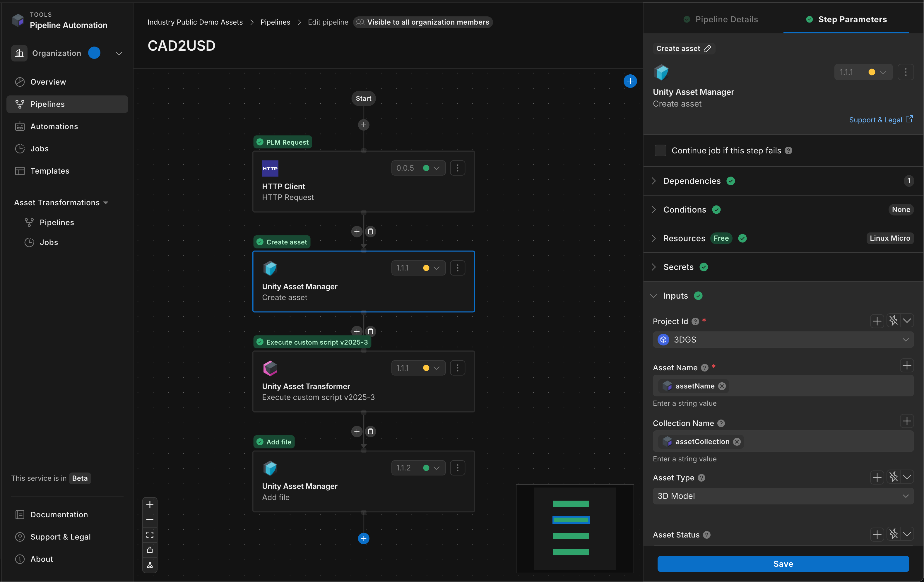
Task: Open the kebab menu on Add file step
Action: pos(457,468)
